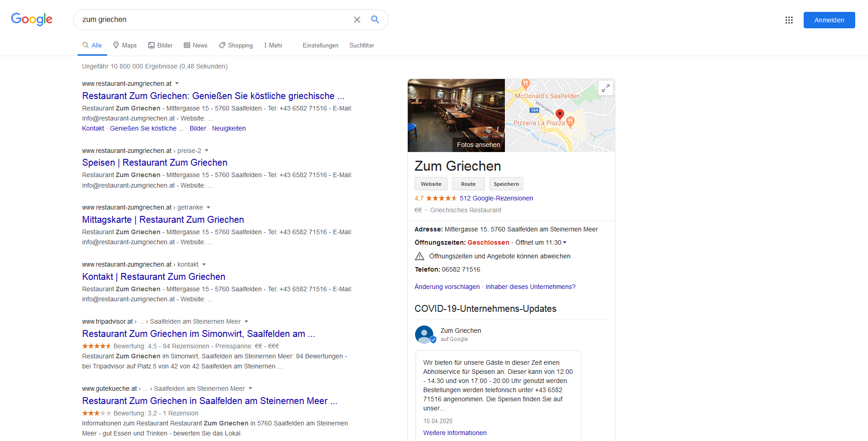Click the Google logo
Image resolution: width=868 pixels, height=441 pixels.
click(31, 19)
